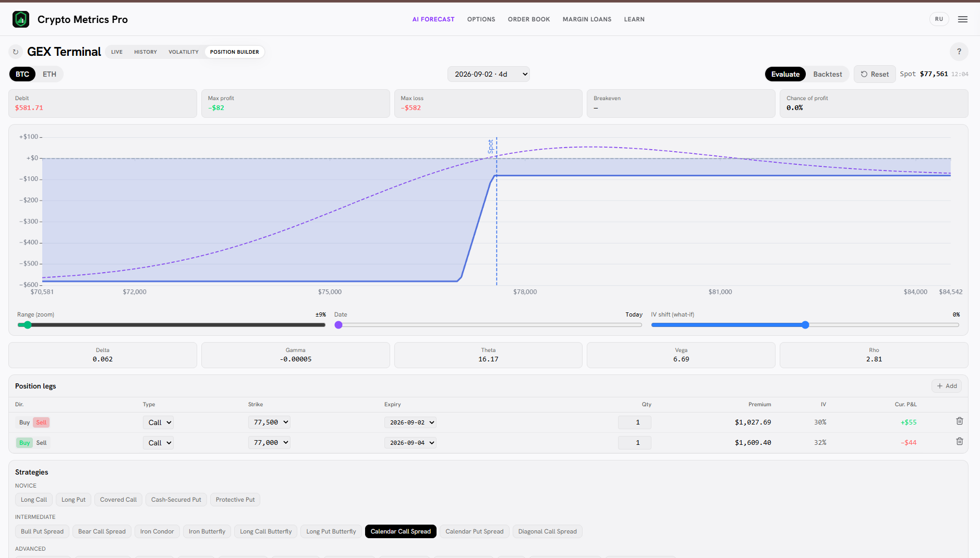
Task: Set second leg direction to Sell
Action: 41,443
